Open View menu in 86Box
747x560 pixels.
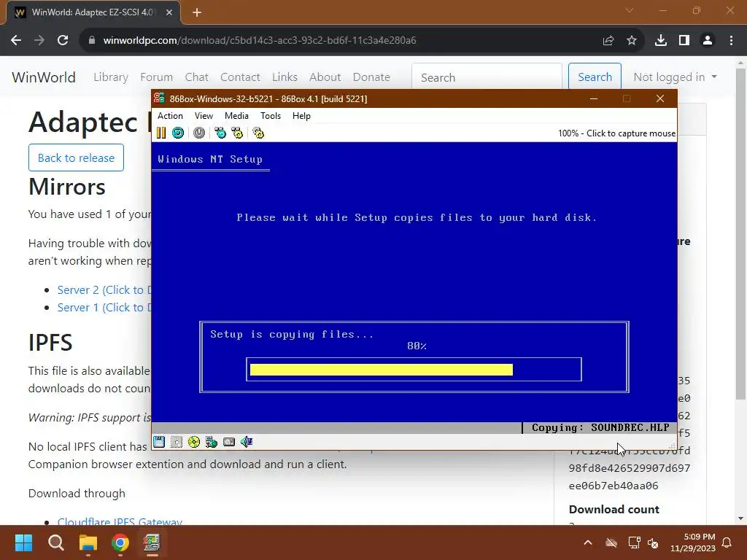tap(204, 116)
